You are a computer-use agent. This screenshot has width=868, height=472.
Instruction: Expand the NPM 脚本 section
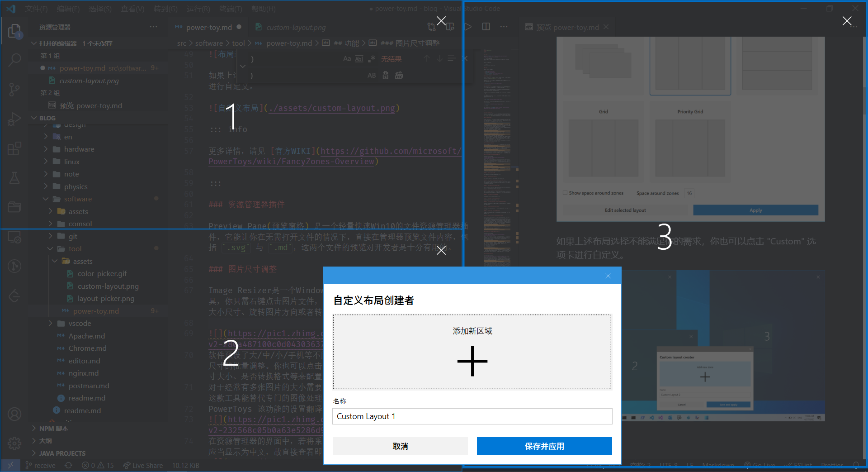(53, 428)
